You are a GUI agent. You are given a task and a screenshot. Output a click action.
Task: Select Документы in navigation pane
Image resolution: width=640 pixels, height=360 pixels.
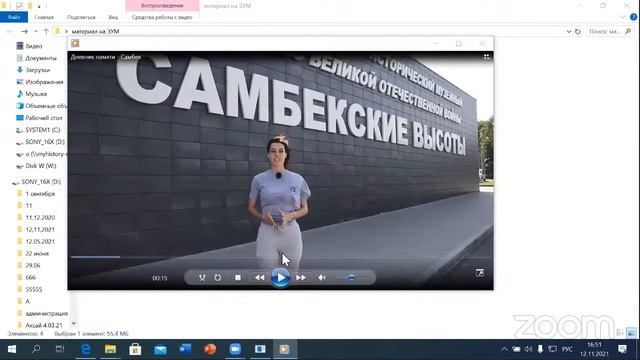pos(36,58)
